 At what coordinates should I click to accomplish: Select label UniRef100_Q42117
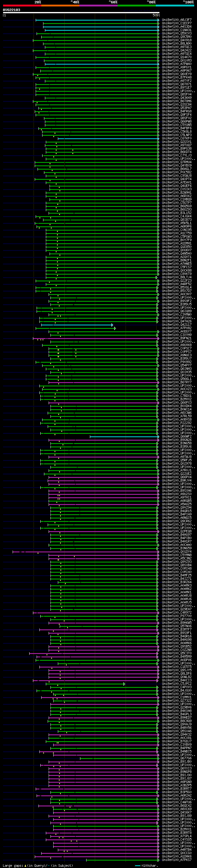coord(177,325)
